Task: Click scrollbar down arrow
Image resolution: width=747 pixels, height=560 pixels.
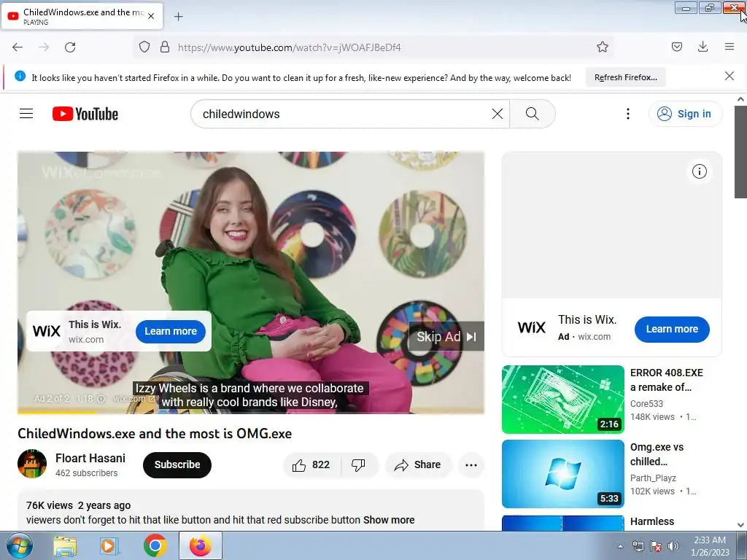Action: click(740, 524)
